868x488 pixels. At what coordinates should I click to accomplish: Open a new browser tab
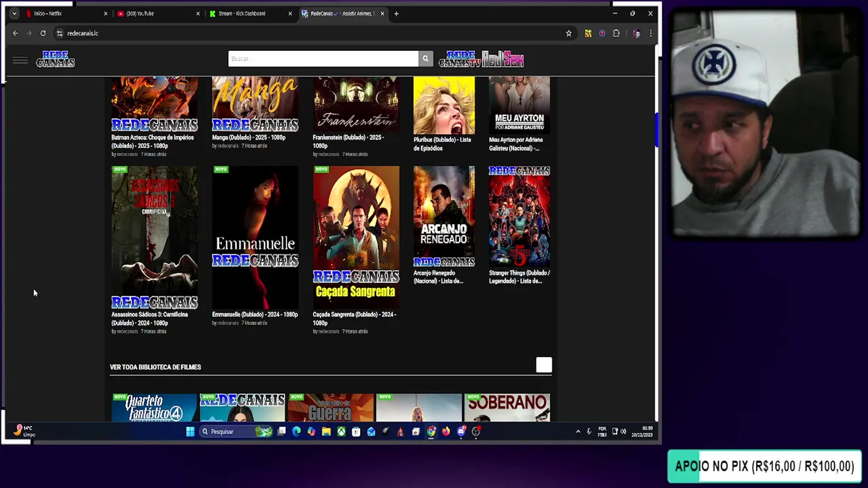click(x=396, y=14)
